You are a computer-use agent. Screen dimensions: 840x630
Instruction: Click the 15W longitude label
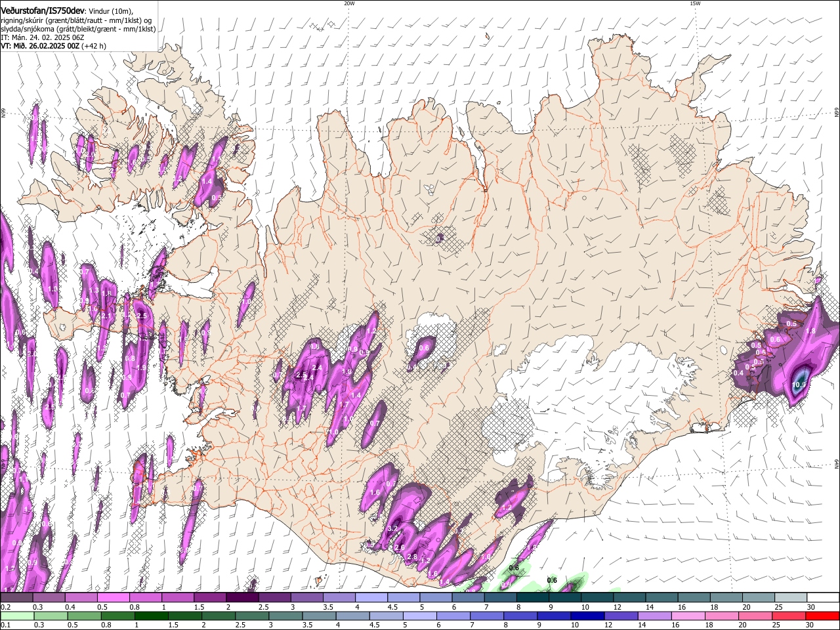pos(695,3)
